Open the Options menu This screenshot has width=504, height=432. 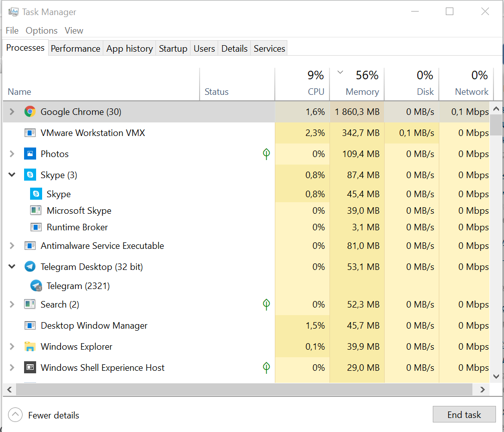42,31
